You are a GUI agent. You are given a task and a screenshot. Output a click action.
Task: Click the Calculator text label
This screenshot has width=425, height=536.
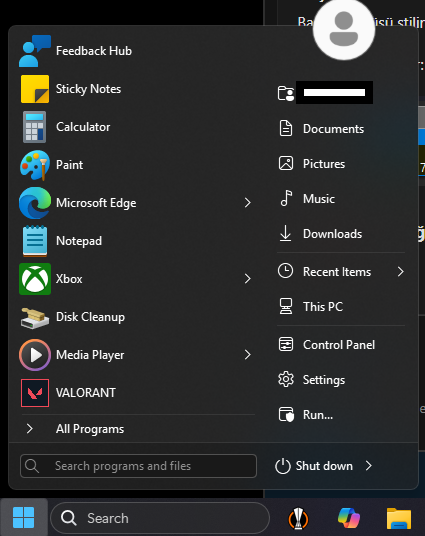[x=83, y=127]
